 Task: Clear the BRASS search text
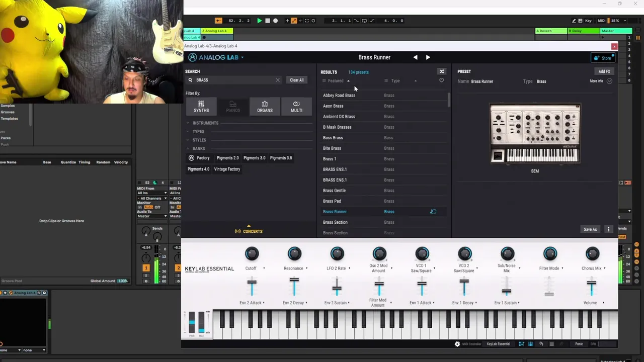click(x=277, y=80)
